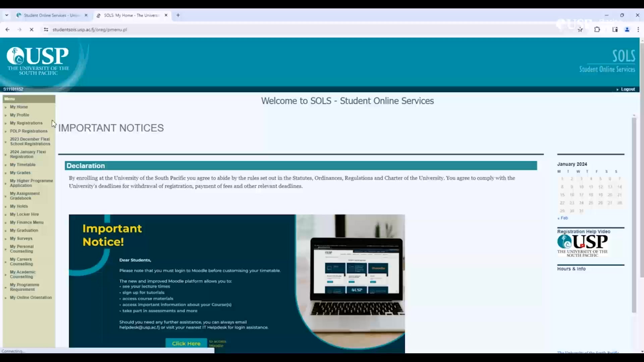The width and height of the screenshot is (644, 362).
Task: Close the Student Online Services tab
Action: click(x=86, y=15)
